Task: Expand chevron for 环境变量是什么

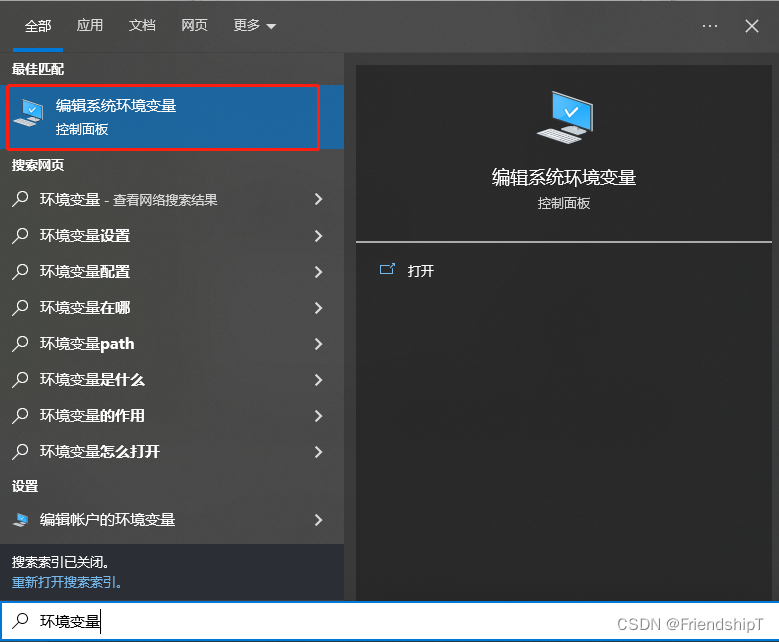Action: coord(318,380)
